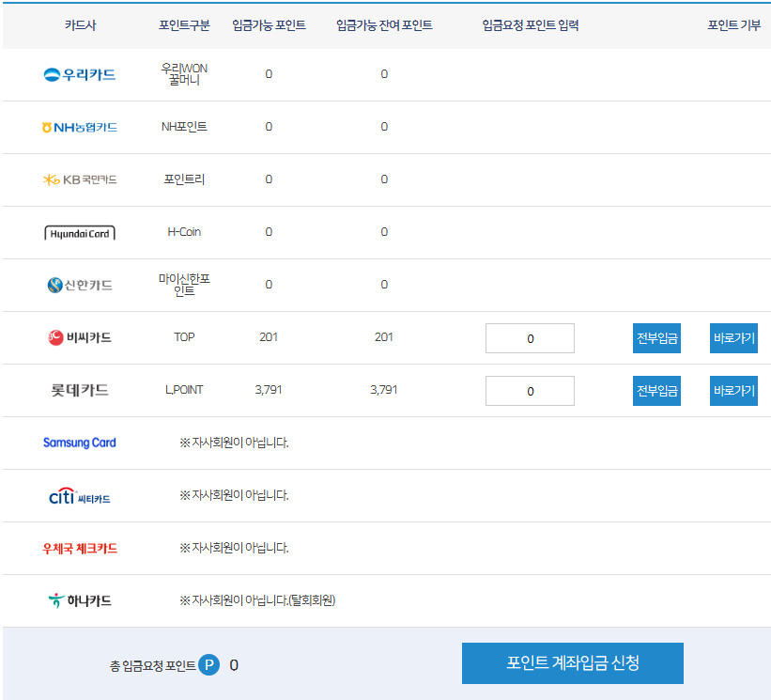Click 전부입금 for 비씨카드 TOP points

[x=656, y=338]
